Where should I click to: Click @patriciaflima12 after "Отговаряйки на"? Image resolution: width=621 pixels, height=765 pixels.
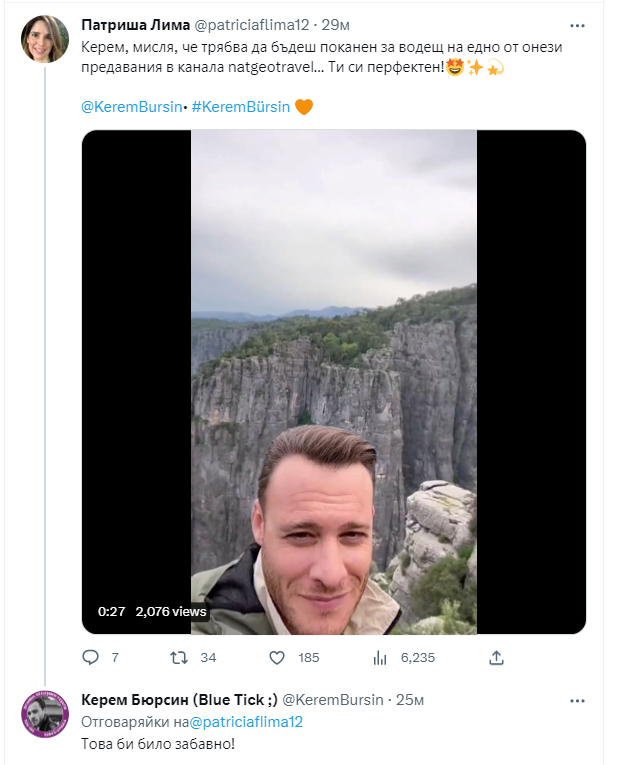pyautogui.click(x=246, y=721)
